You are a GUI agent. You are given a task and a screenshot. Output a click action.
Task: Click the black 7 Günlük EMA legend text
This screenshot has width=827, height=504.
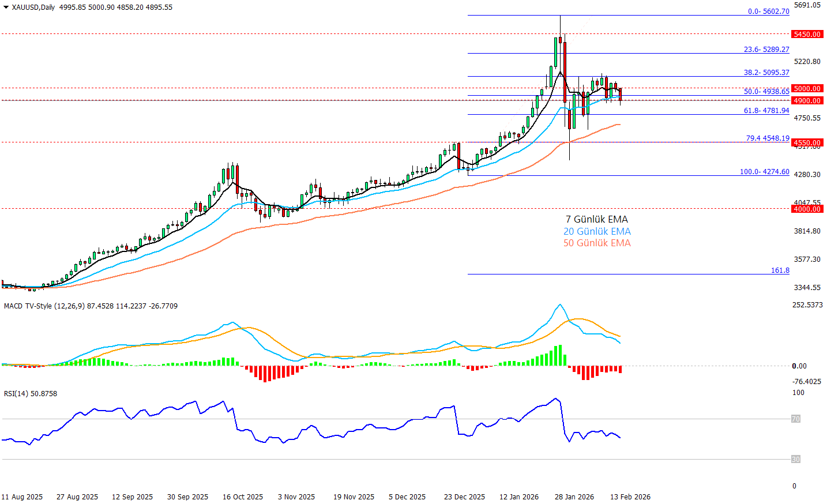pos(596,219)
